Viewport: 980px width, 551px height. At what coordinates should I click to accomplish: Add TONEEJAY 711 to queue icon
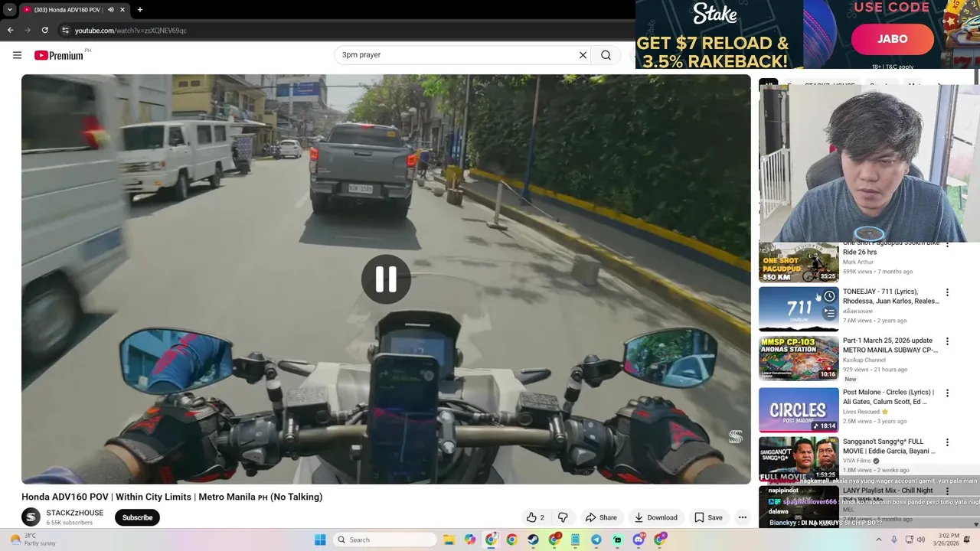[x=829, y=313]
